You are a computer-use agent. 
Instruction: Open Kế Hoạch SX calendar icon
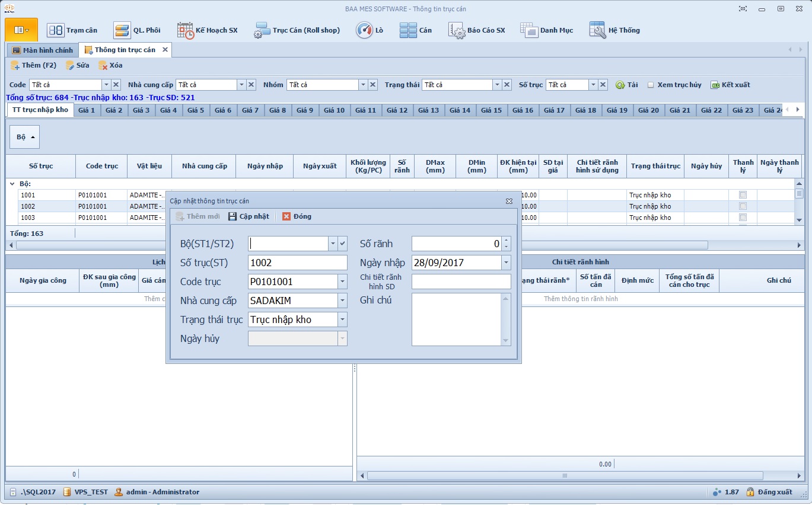pyautogui.click(x=186, y=30)
